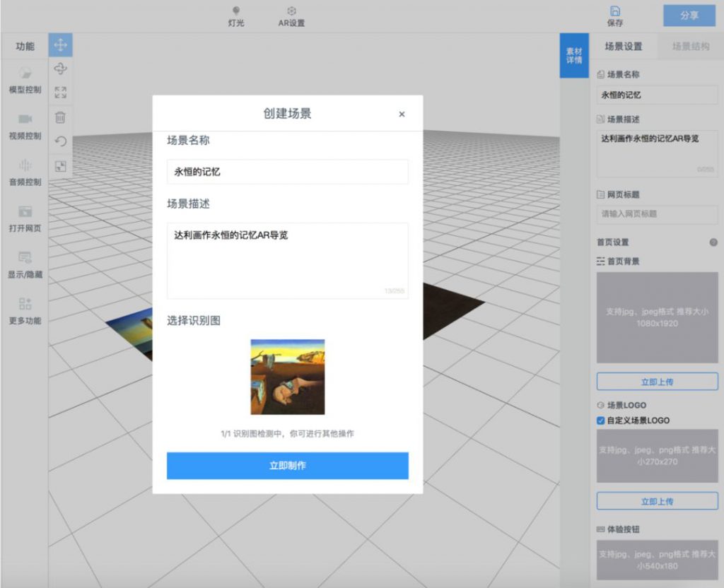This screenshot has width=724, height=588.
Task: Open 灯光 lighting settings
Action: coord(236,17)
